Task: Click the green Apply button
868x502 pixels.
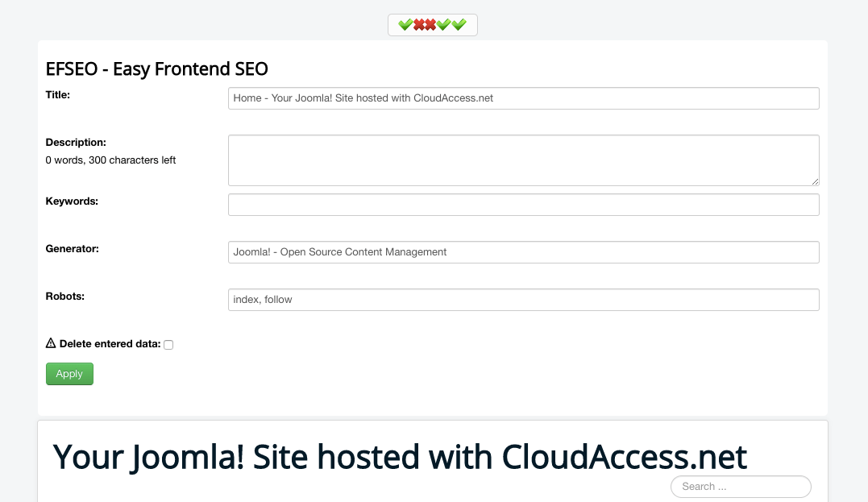Action: coord(69,374)
